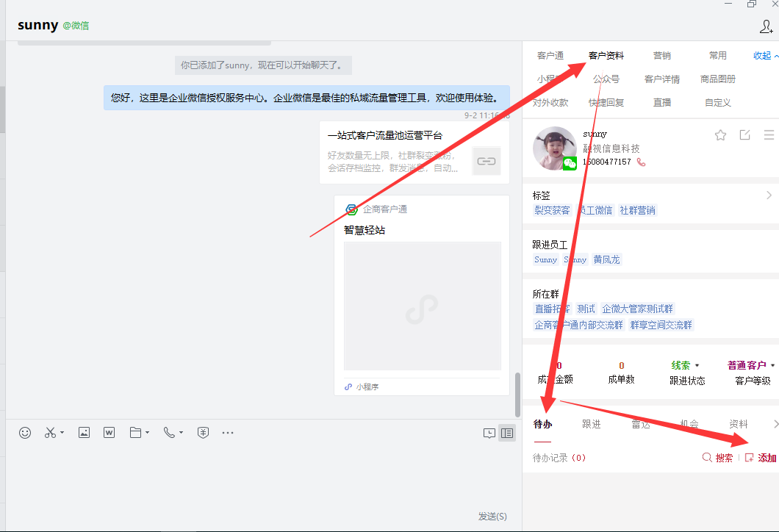The width and height of the screenshot is (779, 532).
Task: Click the 成单数 value 0
Action: click(622, 365)
